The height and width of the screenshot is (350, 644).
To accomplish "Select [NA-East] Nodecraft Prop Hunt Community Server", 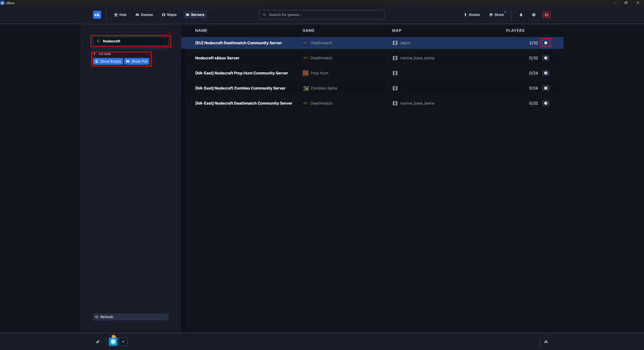I will click(372, 73).
